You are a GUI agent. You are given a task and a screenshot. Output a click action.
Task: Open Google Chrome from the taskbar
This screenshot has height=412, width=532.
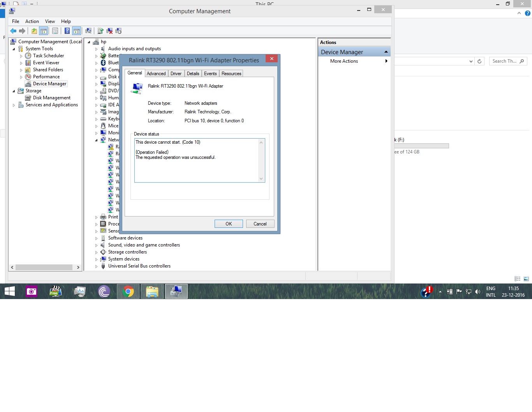tap(128, 291)
